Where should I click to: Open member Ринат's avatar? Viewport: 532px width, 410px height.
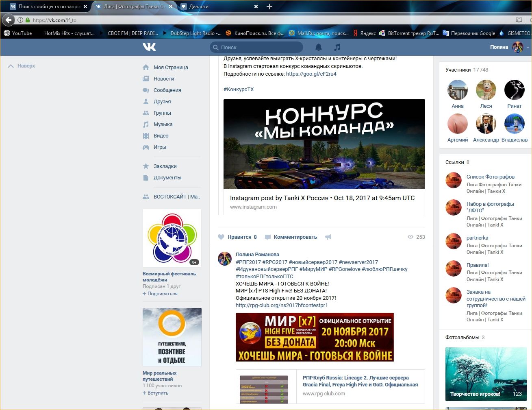pyautogui.click(x=515, y=90)
